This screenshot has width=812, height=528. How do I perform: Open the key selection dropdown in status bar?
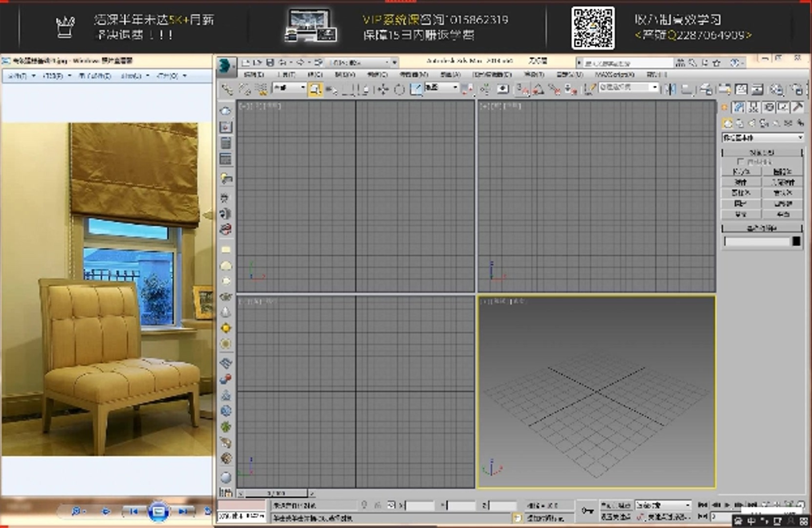(x=663, y=505)
